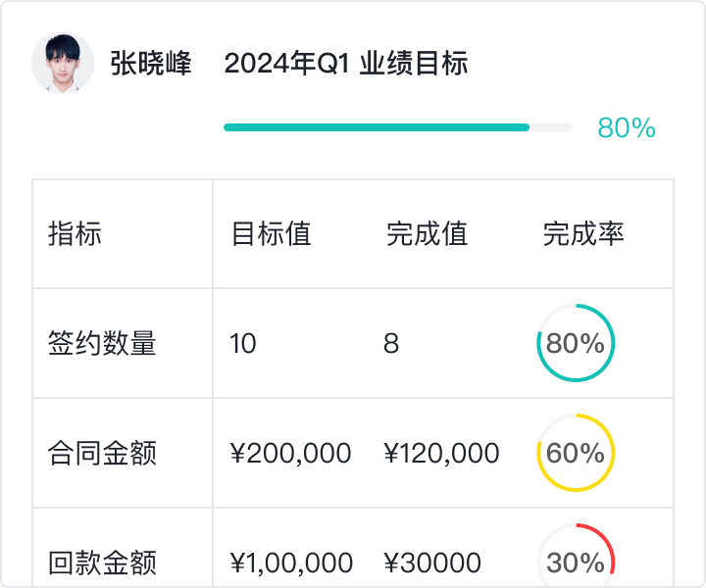706x588 pixels.
Task: Click the user name 张晓峰
Action: (x=151, y=64)
